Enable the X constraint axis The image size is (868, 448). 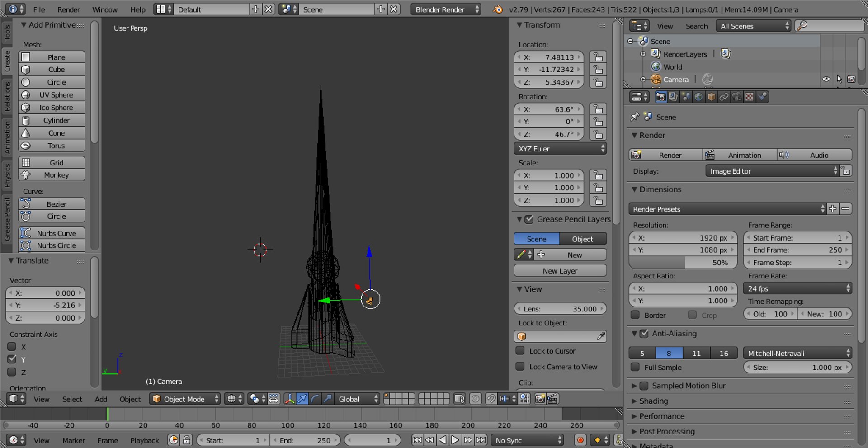tap(12, 347)
